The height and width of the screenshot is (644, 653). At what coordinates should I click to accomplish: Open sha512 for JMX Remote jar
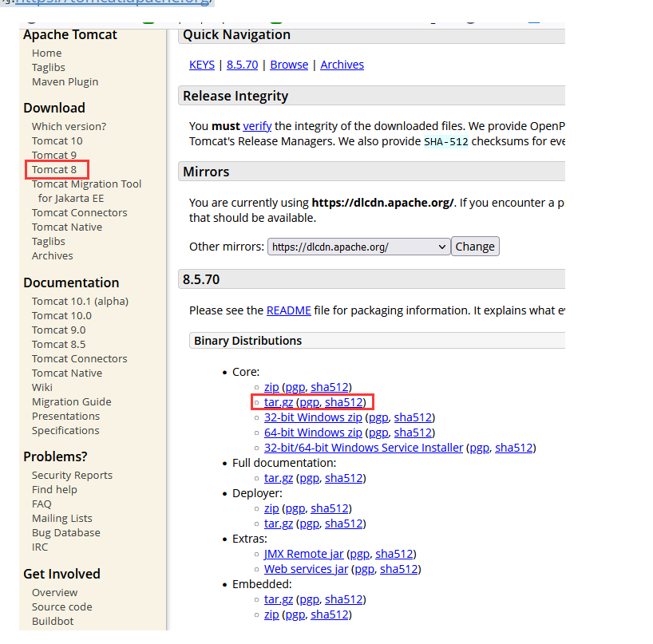[394, 554]
